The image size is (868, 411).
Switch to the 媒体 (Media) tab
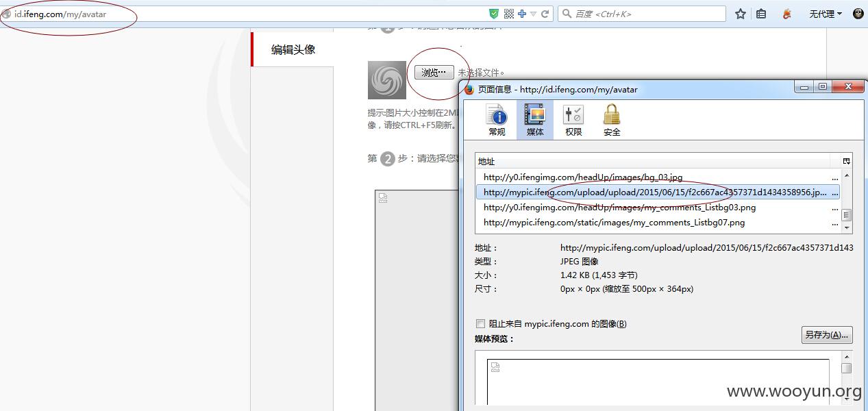pyautogui.click(x=535, y=120)
